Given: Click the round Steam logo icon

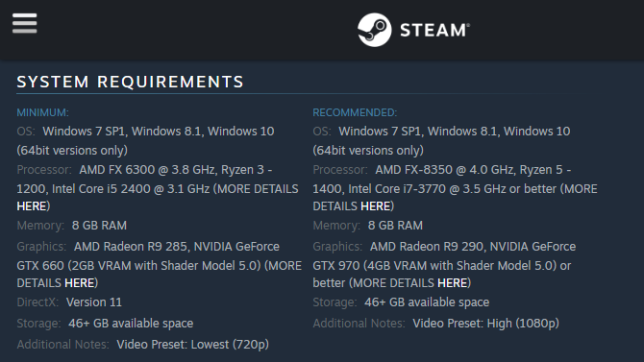Looking at the screenshot, I should coord(374,30).
